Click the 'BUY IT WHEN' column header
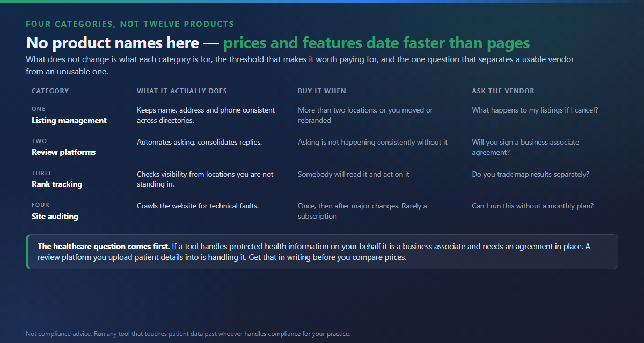The image size is (644, 343). tap(322, 91)
